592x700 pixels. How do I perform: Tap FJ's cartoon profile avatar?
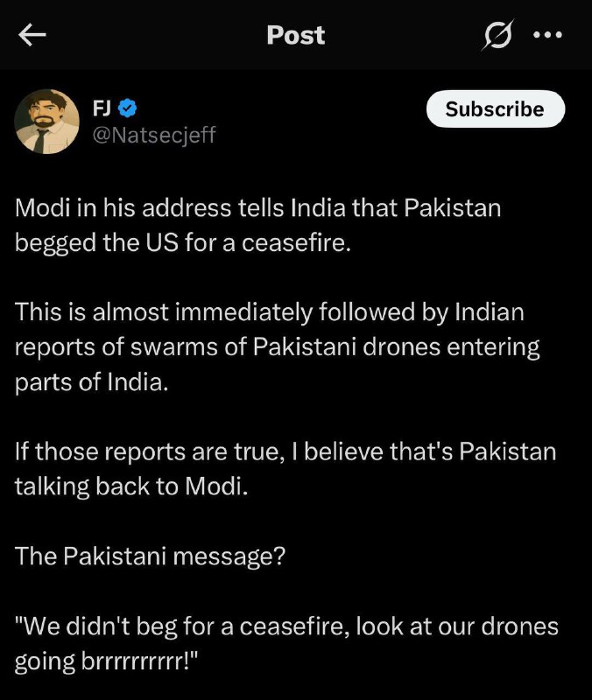tap(47, 122)
